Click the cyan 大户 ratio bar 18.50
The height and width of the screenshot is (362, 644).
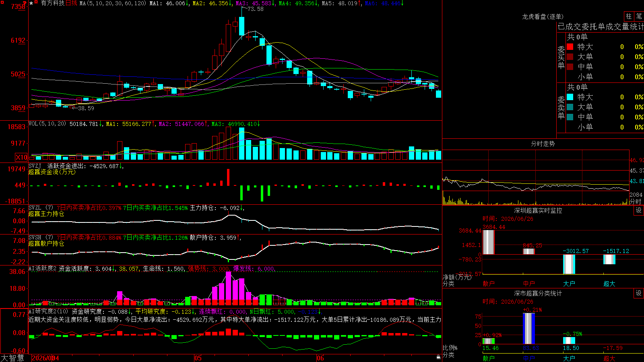[x=569, y=341]
